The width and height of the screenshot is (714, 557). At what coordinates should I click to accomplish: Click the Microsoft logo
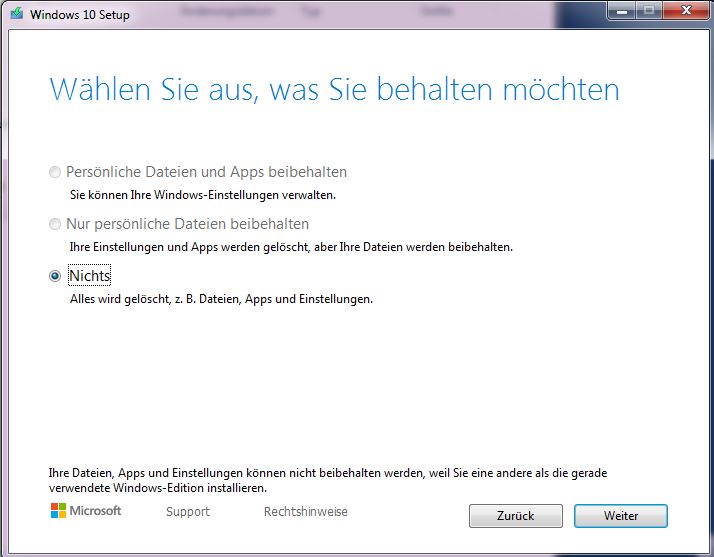click(86, 511)
